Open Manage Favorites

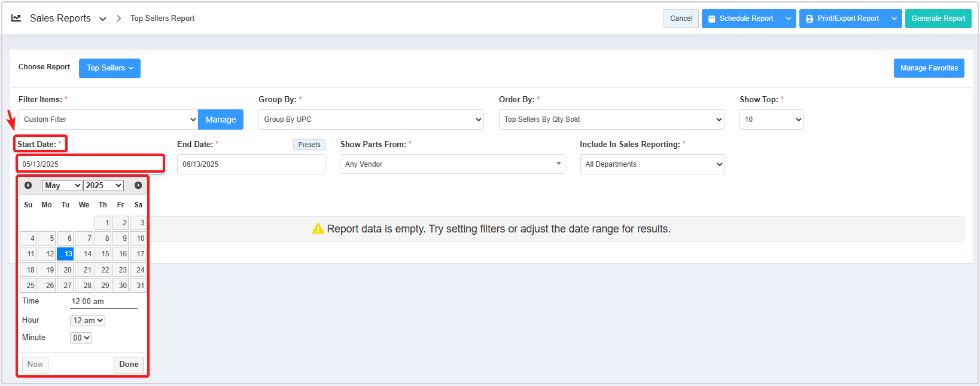929,68
